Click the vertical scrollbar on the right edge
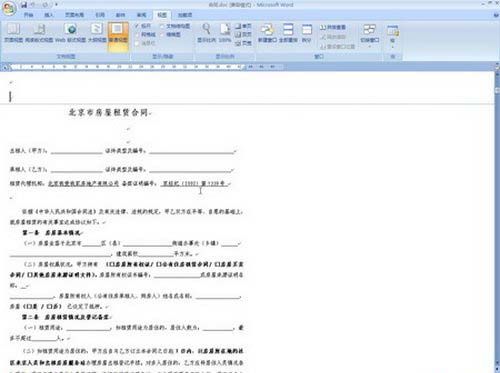 pos(496,217)
